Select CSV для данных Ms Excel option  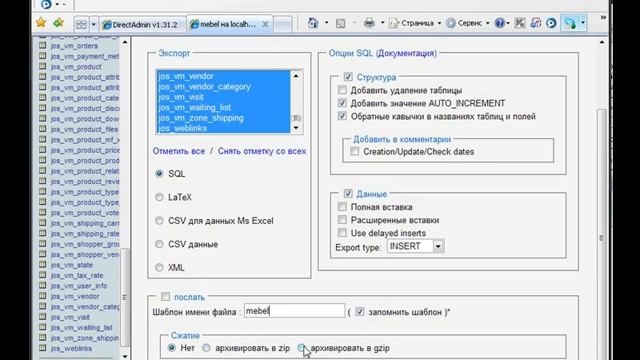(x=159, y=221)
